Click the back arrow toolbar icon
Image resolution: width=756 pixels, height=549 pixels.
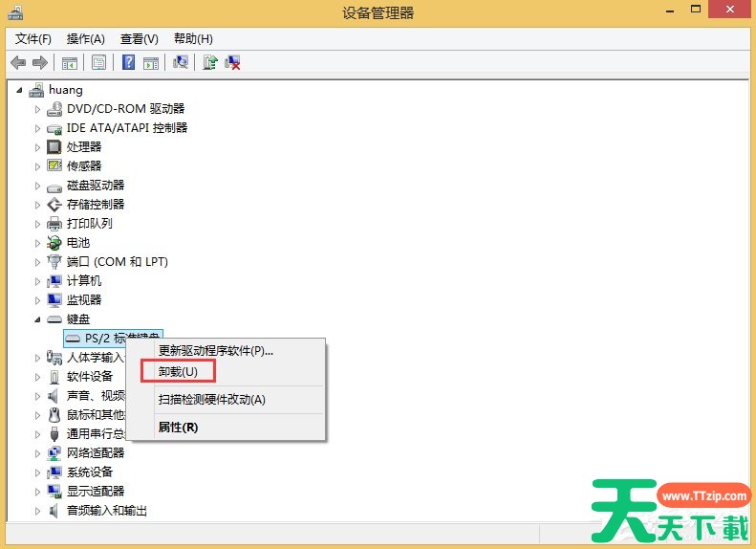point(18,63)
